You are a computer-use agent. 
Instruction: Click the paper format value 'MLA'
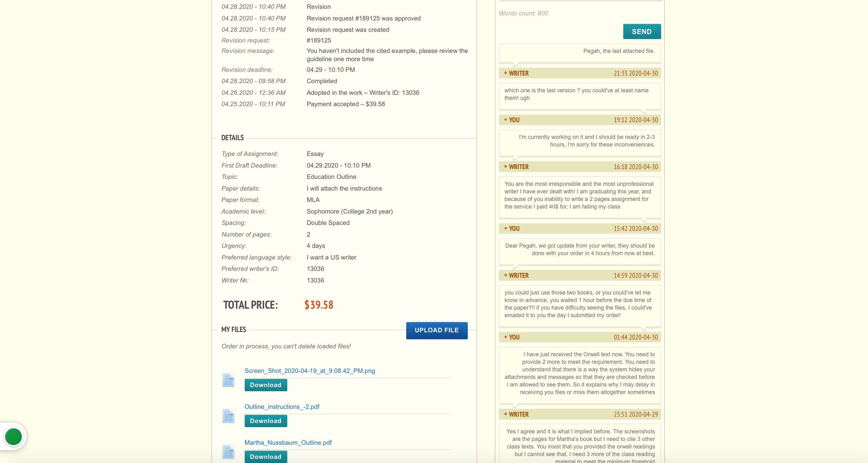[313, 200]
